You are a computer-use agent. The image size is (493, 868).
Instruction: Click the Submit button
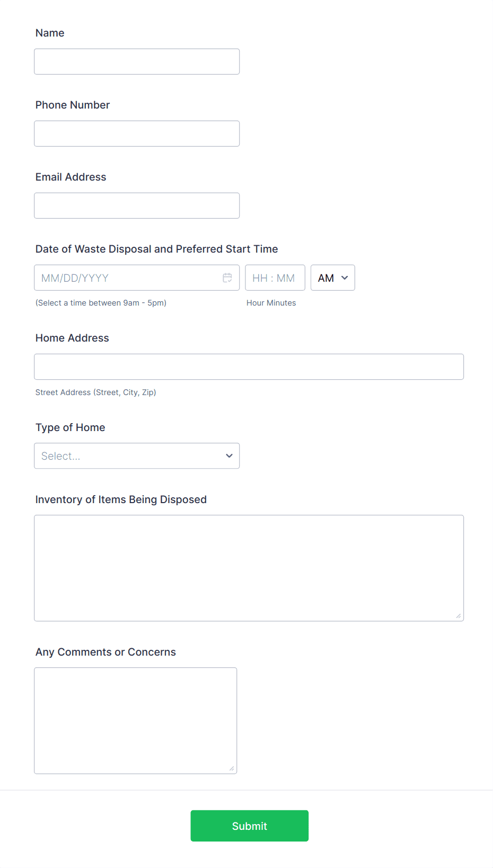pos(249,826)
